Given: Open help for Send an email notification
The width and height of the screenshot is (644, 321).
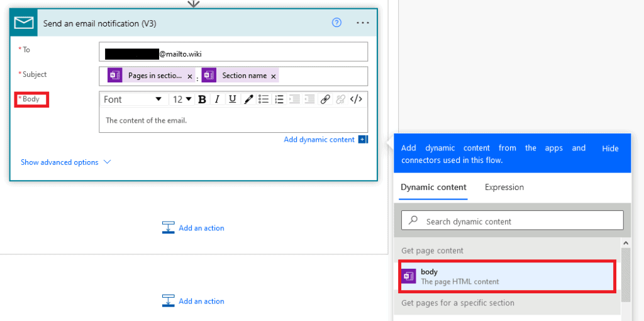Looking at the screenshot, I should click(x=336, y=23).
